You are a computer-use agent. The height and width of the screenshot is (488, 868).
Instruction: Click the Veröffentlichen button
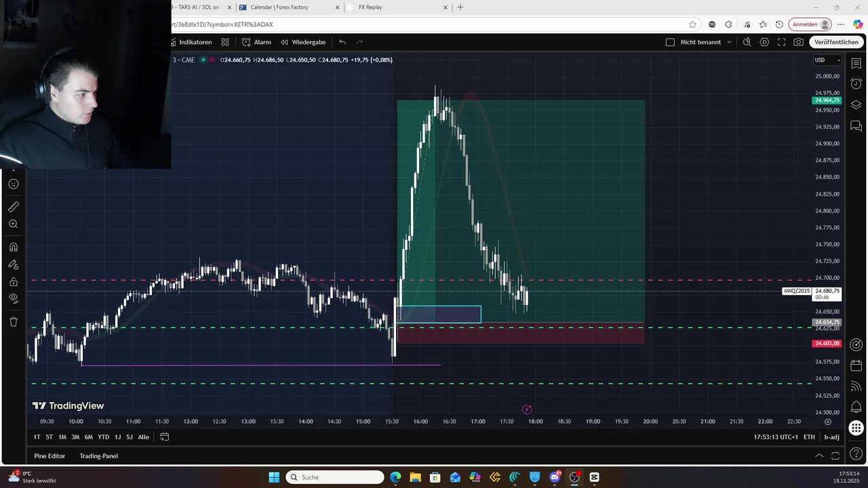pyautogui.click(x=836, y=42)
